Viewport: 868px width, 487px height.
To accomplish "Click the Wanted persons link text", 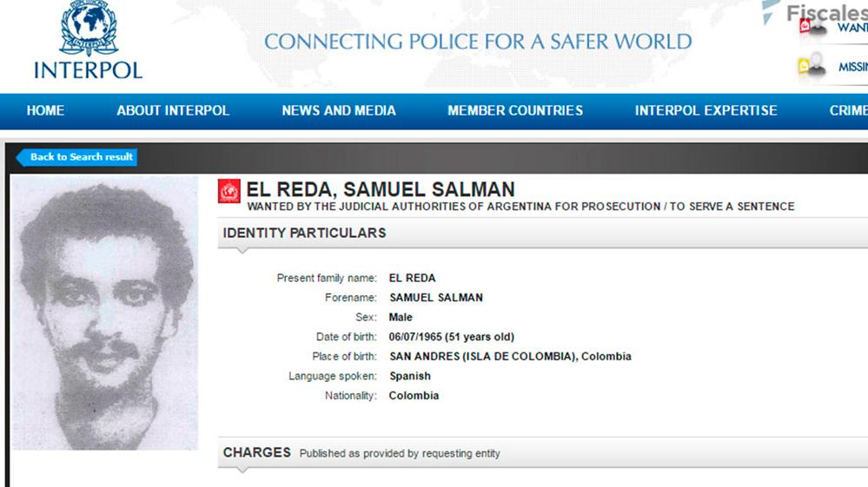I will tap(851, 28).
